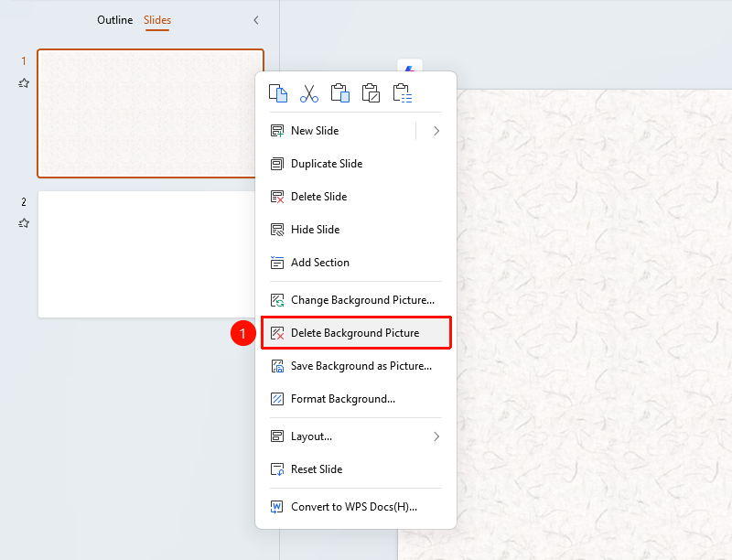Select slide 2 thumbnail
732x560 pixels.
[146, 254]
